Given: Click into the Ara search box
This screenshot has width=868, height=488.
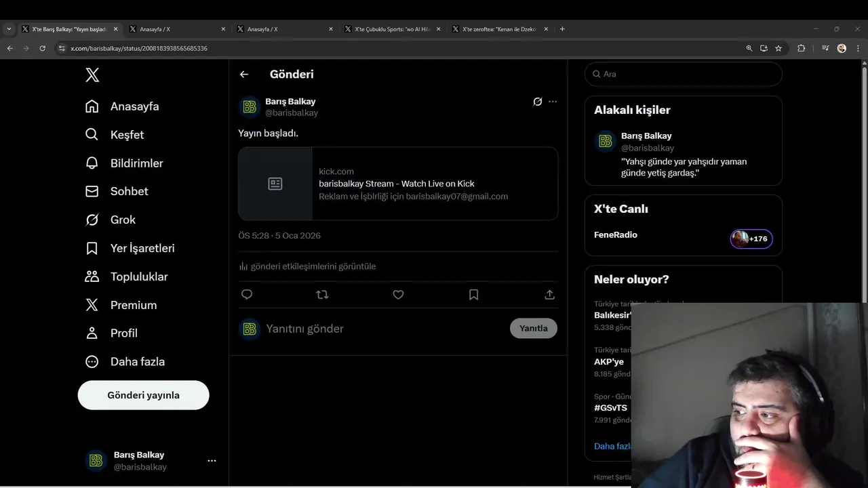Looking at the screenshot, I should point(684,74).
